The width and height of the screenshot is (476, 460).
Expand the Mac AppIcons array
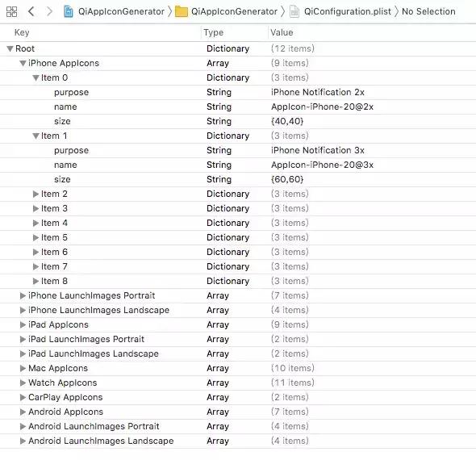(x=23, y=368)
